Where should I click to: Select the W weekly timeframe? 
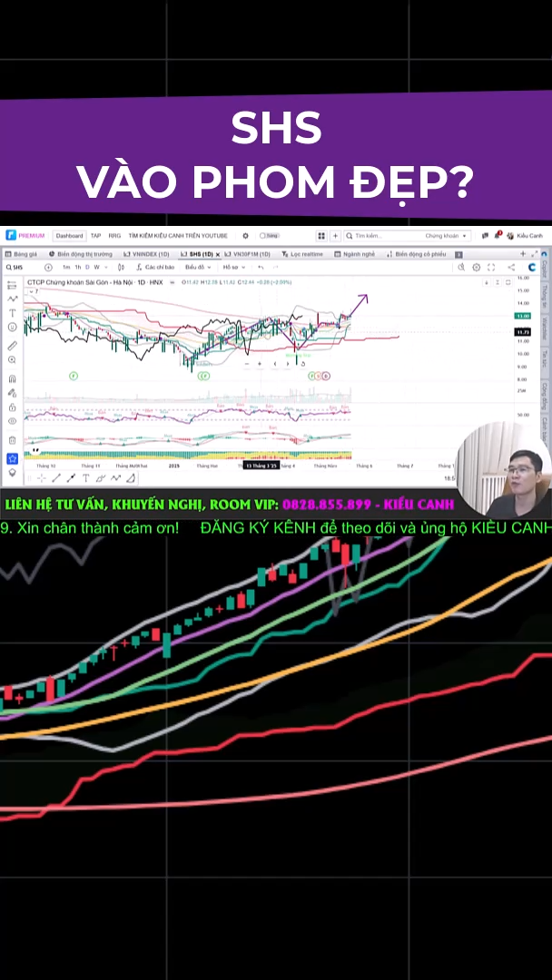pyautogui.click(x=96, y=268)
